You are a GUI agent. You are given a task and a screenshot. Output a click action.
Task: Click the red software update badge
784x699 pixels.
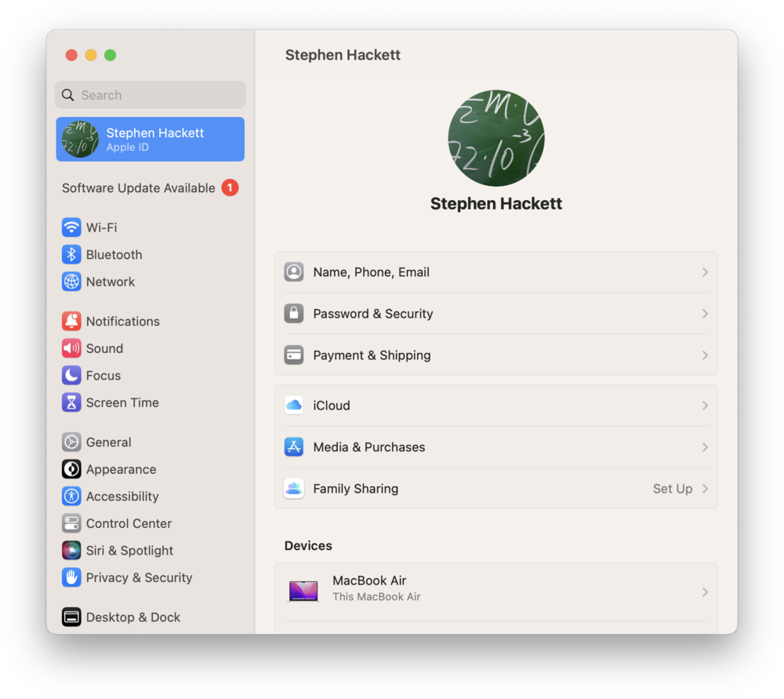click(x=230, y=187)
